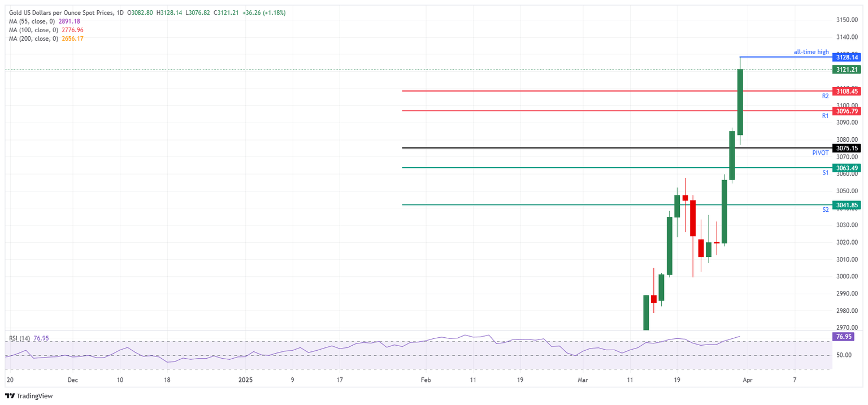Click the 3128.14 blue price label
Screen dimensions: 868x405
coord(847,57)
